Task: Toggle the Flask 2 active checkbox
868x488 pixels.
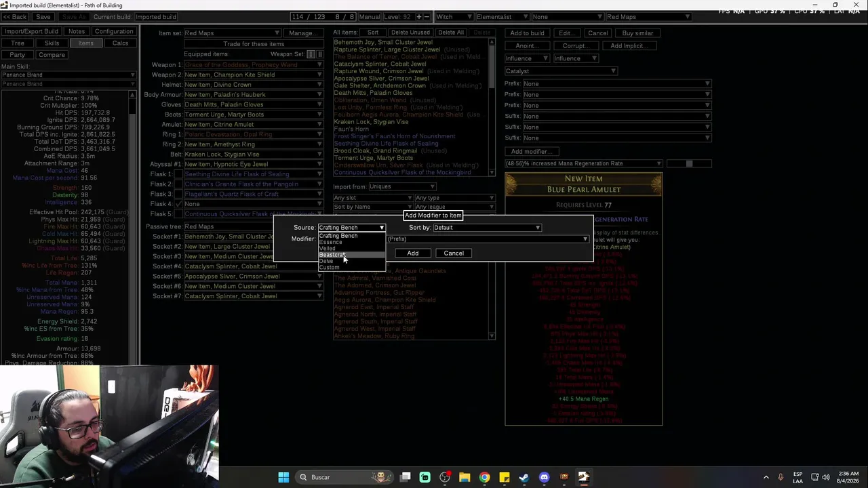Action: pyautogui.click(x=178, y=184)
